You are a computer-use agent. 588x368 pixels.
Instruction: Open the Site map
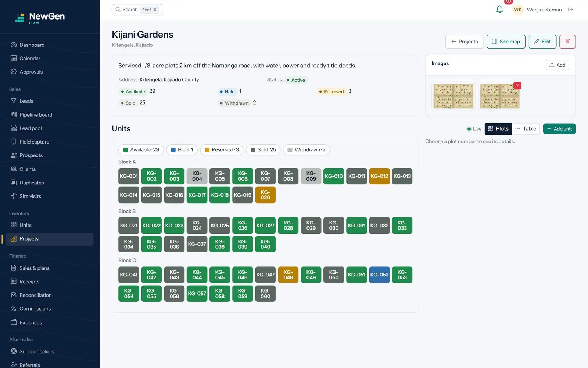pos(506,42)
